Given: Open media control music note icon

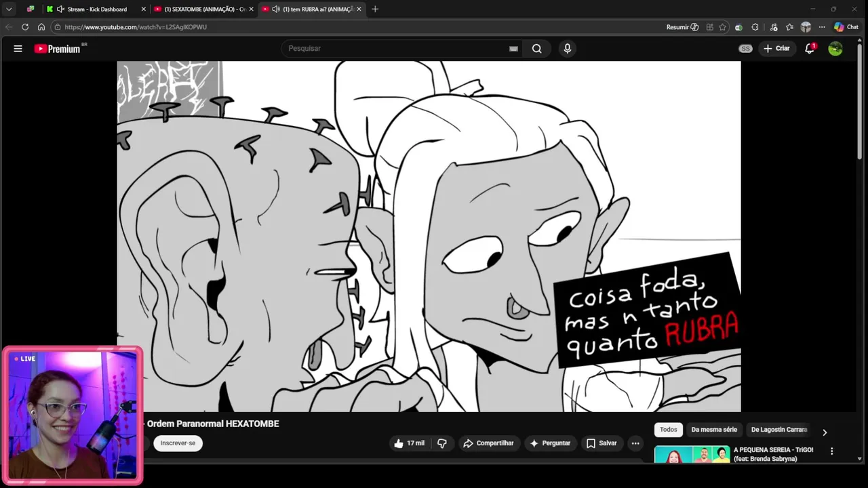Looking at the screenshot, I should coord(774,27).
